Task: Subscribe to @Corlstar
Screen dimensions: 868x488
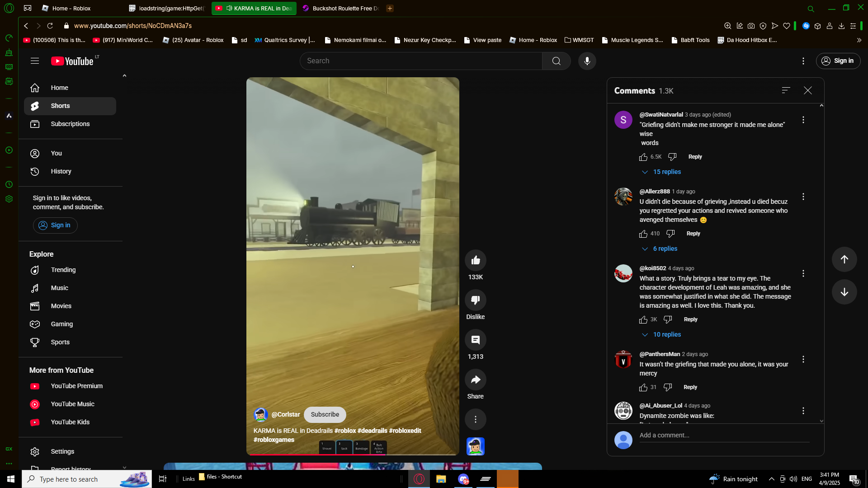Action: [x=325, y=414]
